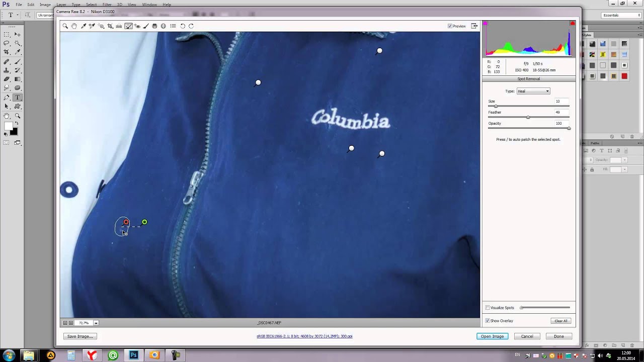Select the Camera Raw Crop tool

110,26
